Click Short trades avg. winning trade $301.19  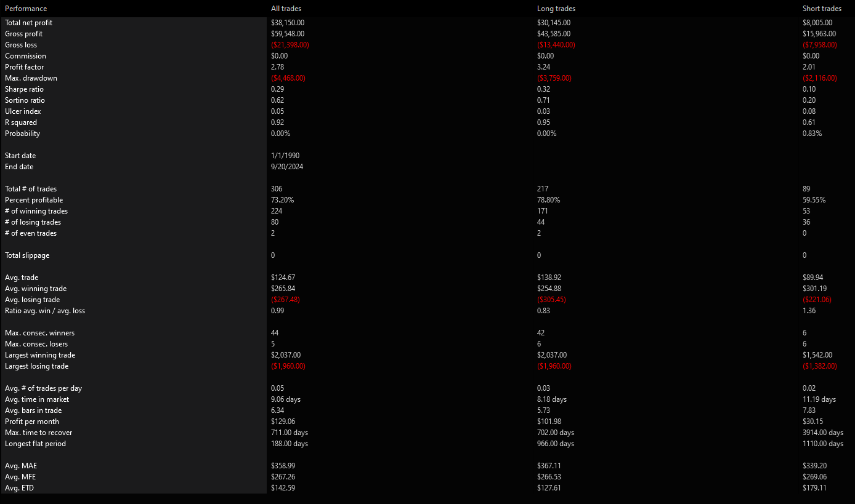tap(814, 289)
